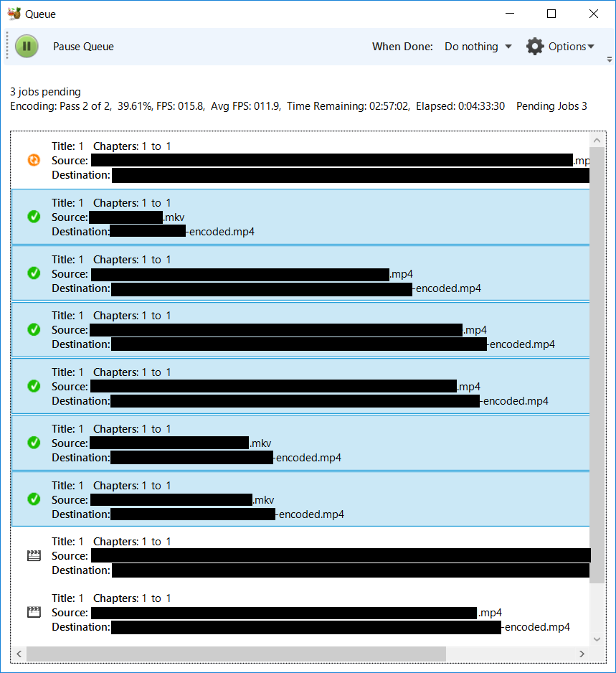The height and width of the screenshot is (673, 616).
Task: Click the green checkmark on the completed .mkv job
Action: pos(33,216)
